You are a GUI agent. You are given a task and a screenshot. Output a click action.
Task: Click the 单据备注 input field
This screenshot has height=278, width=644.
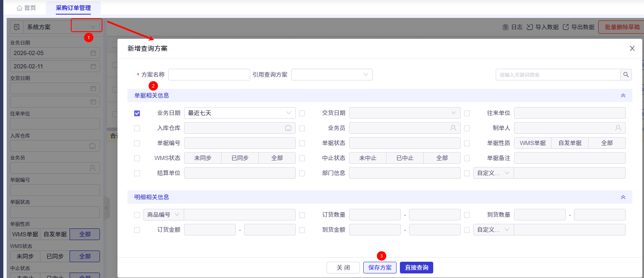pos(570,158)
